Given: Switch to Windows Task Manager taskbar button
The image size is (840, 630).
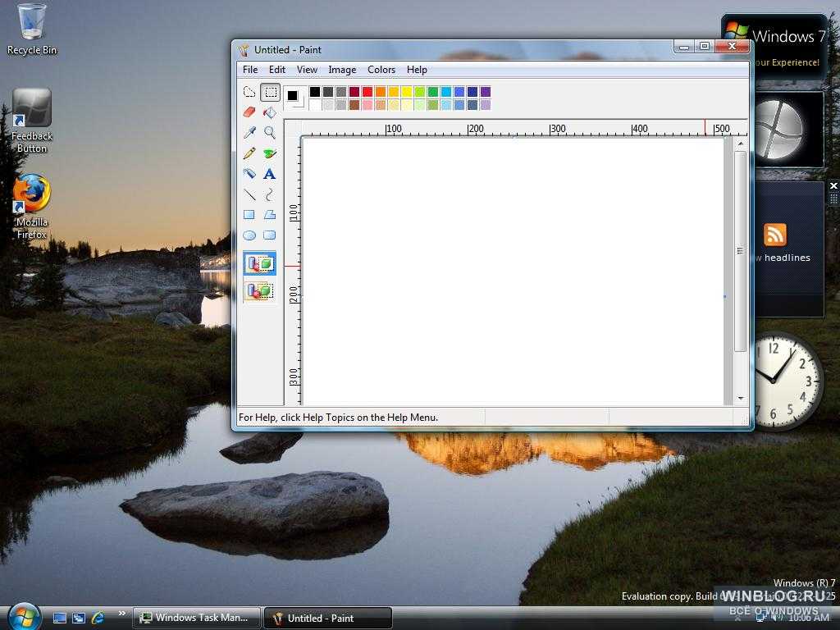Looking at the screenshot, I should [x=197, y=619].
